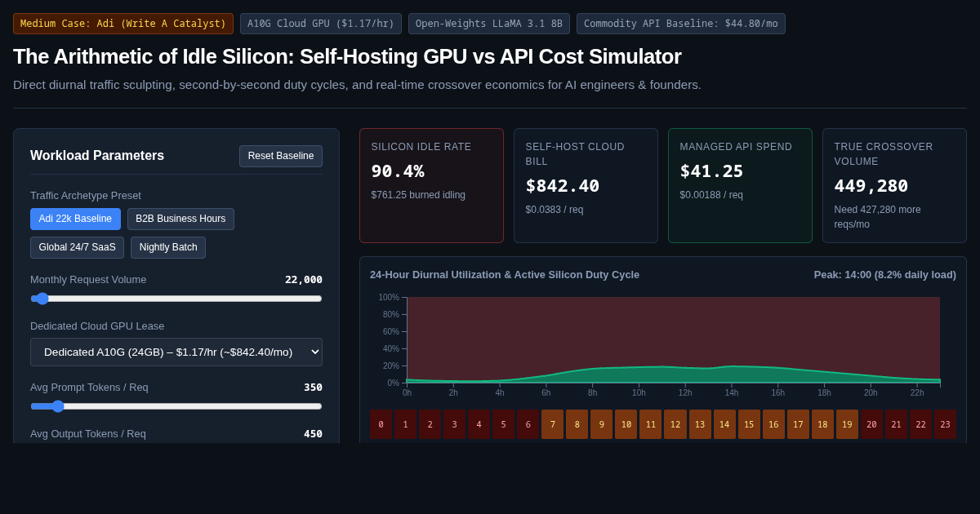The height and width of the screenshot is (514, 980).
Task: Toggle hour 17 duty cycle cell
Action: pyautogui.click(x=798, y=424)
